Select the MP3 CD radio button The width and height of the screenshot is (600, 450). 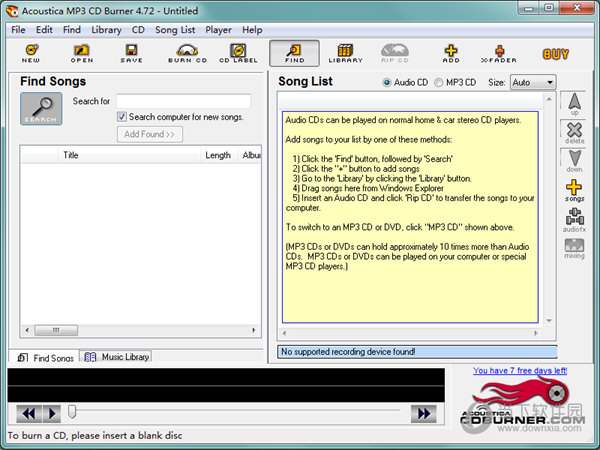[439, 82]
